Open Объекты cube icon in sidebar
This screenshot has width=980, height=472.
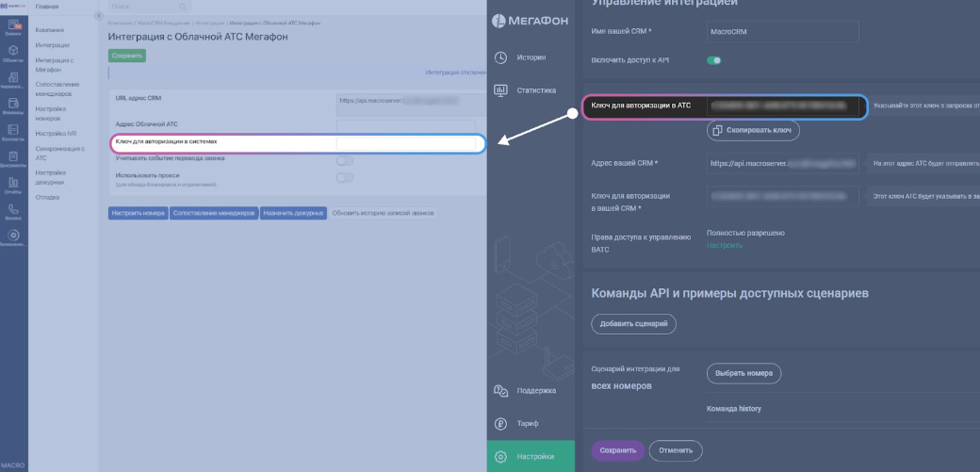pyautogui.click(x=13, y=52)
